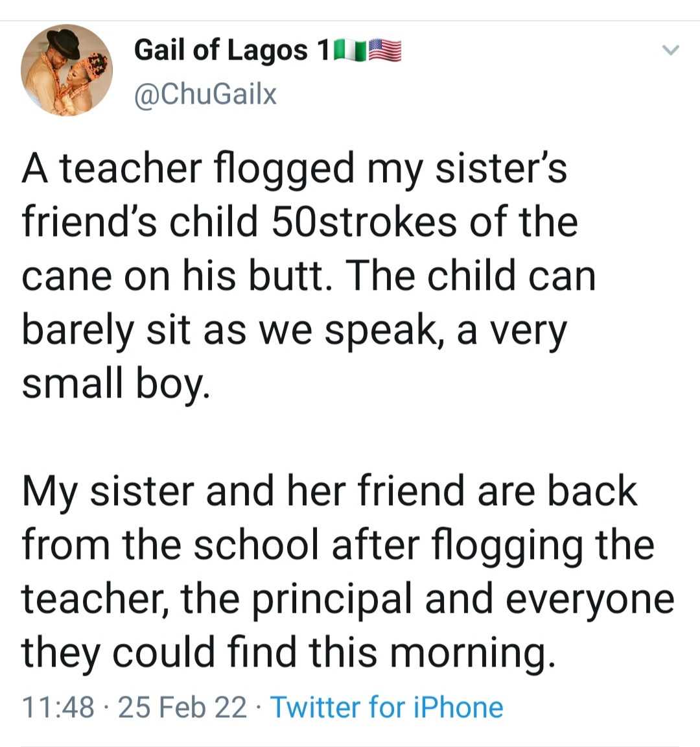
Task: Click the 11:48 tweet timestamp
Action: 58,707
